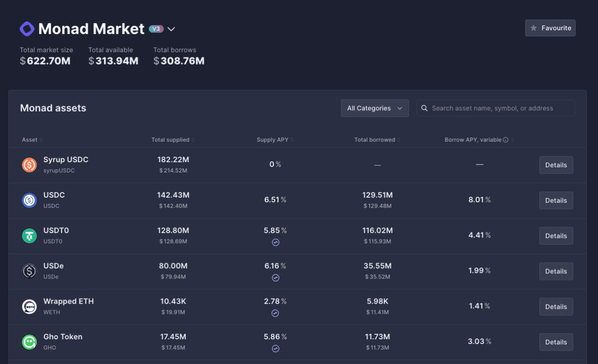
Task: Click the Monad Market purple logo icon
Action: point(27,29)
